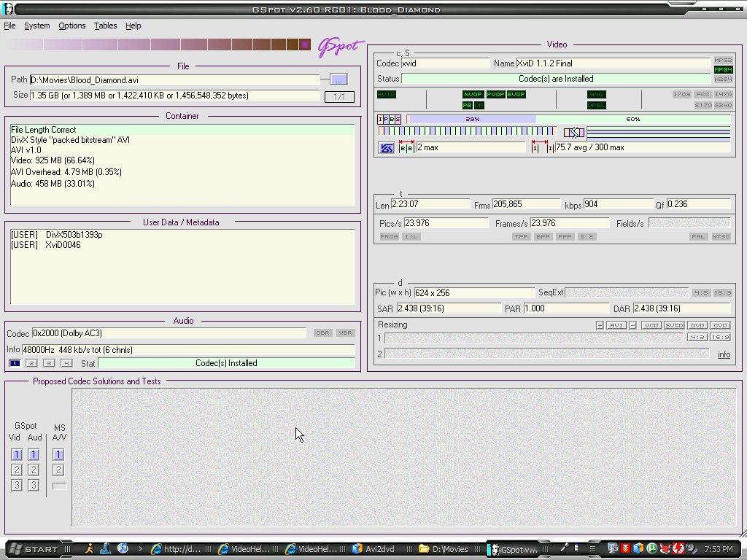Click the taskbar clock showing 7:53 PM
Viewport: 747px width, 560px height.
[719, 549]
